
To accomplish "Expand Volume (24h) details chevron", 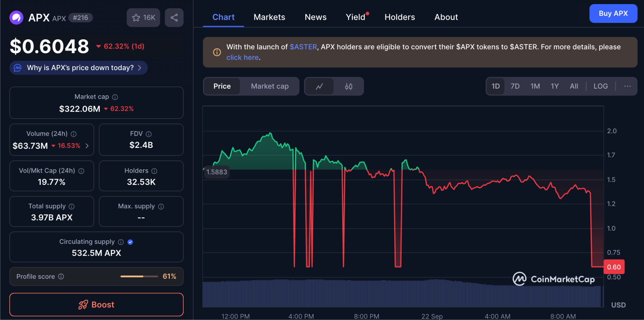I will (87, 146).
